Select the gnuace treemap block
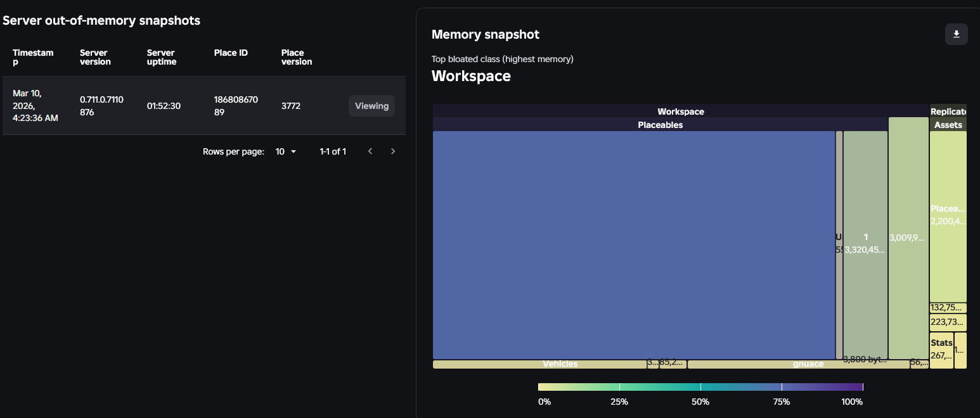980x418 pixels. click(799, 364)
